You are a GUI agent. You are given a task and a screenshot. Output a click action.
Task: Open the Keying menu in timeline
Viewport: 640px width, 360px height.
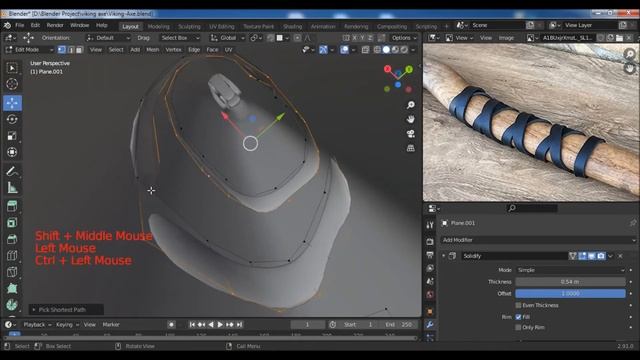(x=67, y=325)
